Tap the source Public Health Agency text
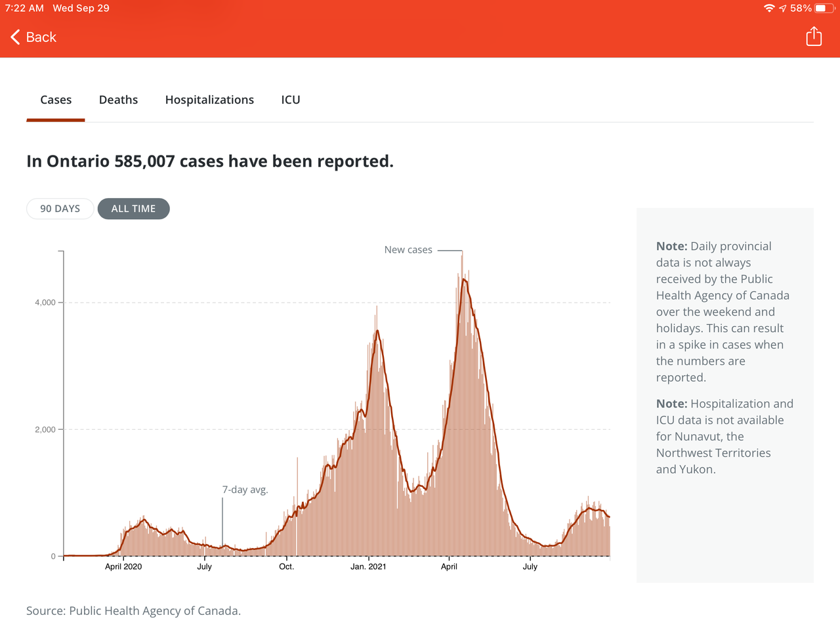 [x=133, y=611]
